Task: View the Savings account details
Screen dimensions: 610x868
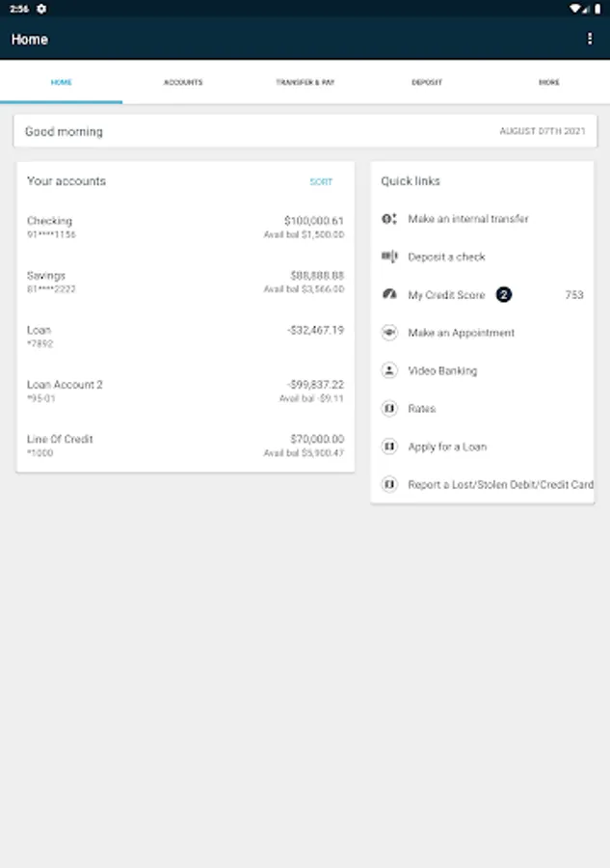Action: tap(185, 282)
